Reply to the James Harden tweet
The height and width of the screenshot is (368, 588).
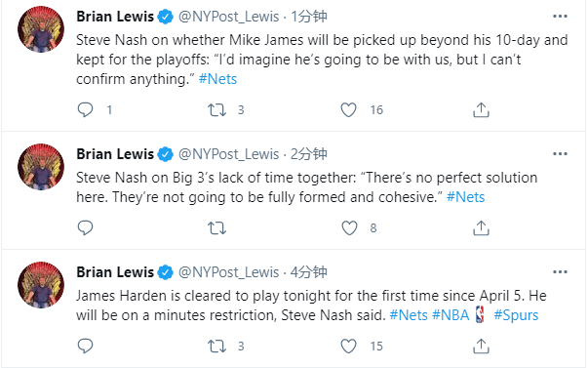pos(85,346)
